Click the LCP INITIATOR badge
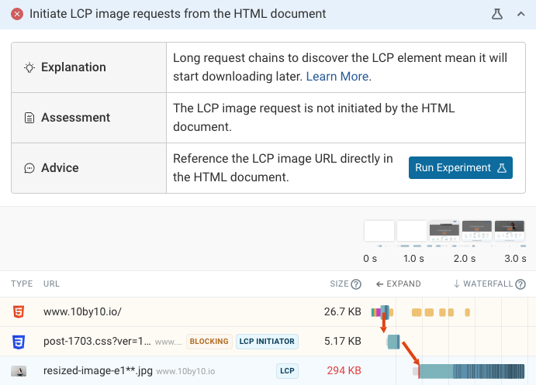536x392 pixels. pos(267,342)
